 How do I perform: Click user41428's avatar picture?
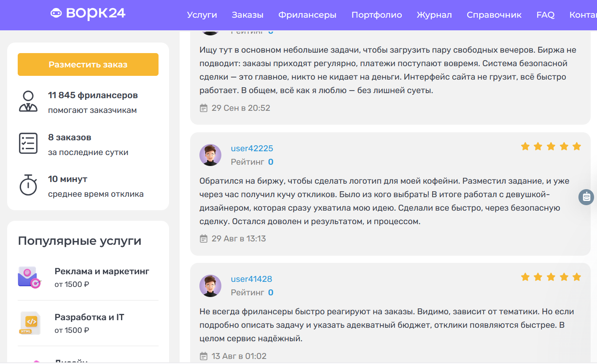point(210,286)
